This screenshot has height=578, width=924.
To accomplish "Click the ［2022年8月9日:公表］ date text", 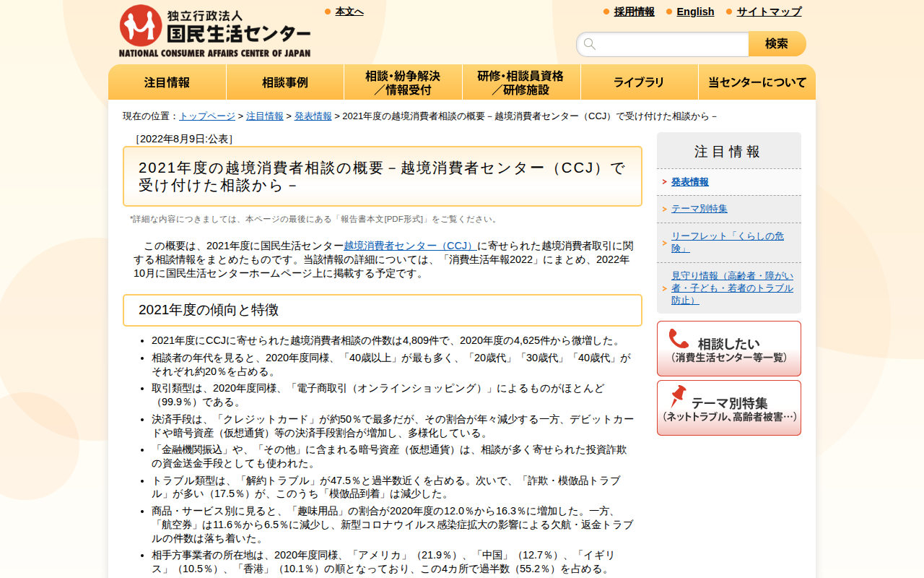I will click(x=184, y=139).
